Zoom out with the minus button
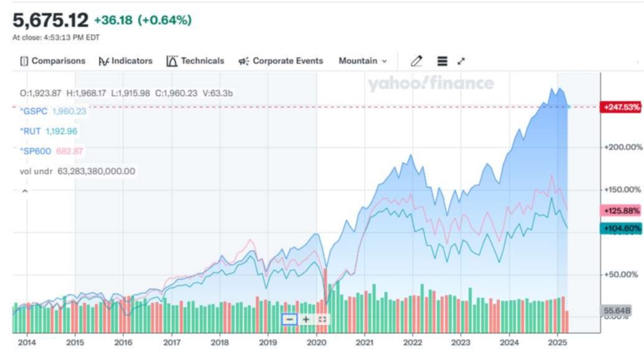This screenshot has height=354, width=644. click(x=289, y=319)
